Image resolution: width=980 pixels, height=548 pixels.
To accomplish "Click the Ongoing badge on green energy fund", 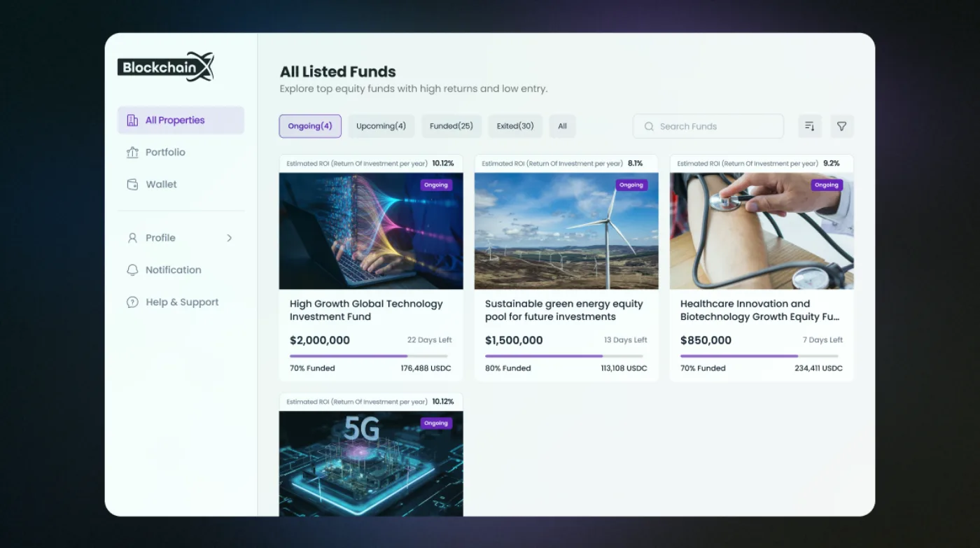I will (x=631, y=185).
